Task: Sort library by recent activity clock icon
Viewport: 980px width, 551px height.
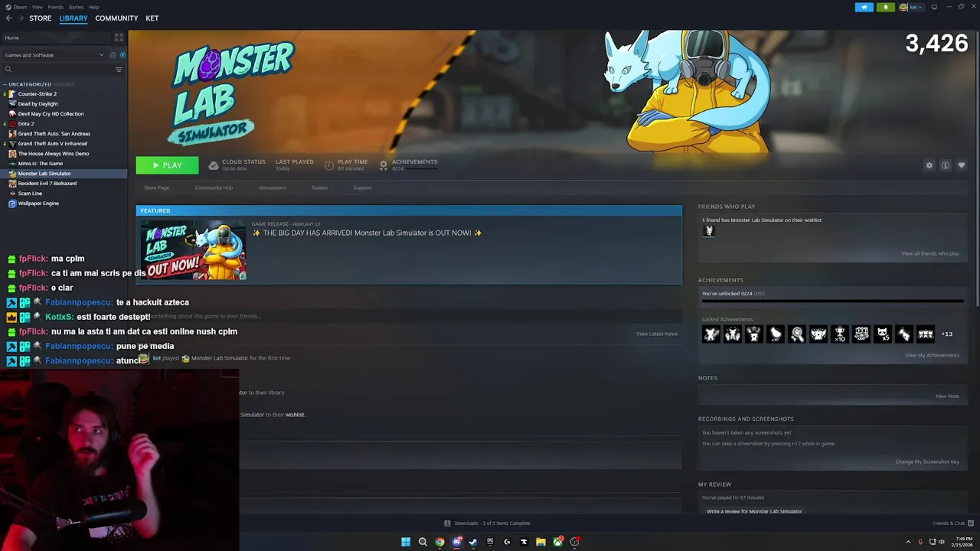Action: (113, 55)
